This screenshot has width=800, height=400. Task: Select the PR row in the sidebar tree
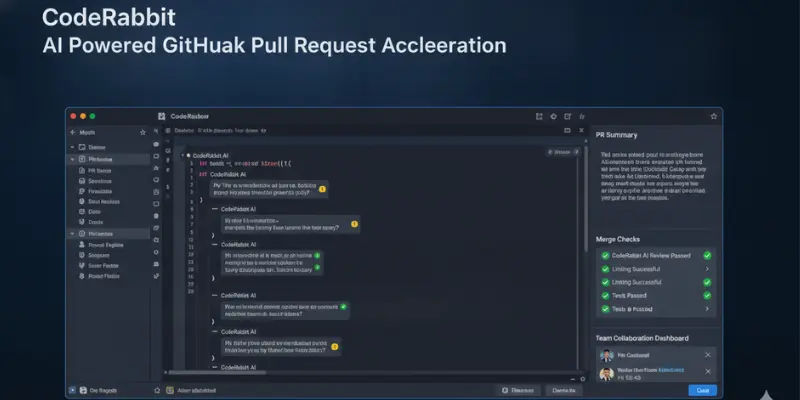110,171
